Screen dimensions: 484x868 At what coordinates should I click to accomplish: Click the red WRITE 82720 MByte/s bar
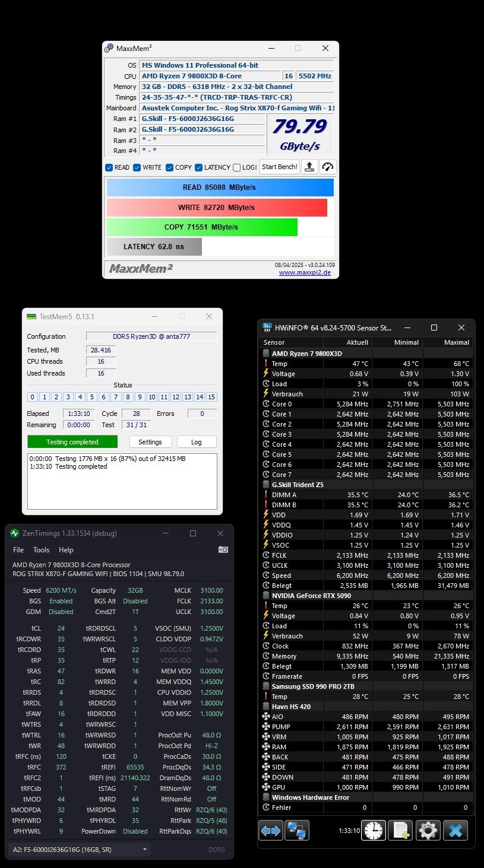click(217, 208)
